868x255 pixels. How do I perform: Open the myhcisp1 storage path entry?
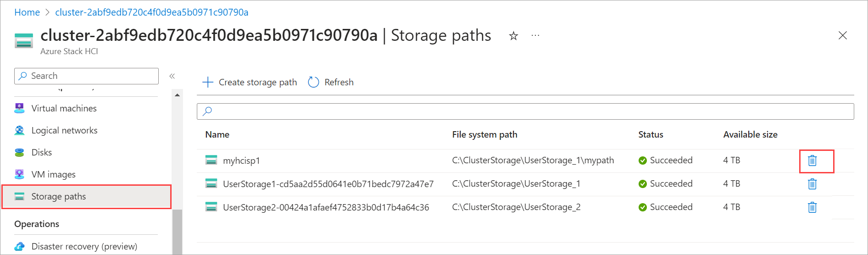coord(241,161)
